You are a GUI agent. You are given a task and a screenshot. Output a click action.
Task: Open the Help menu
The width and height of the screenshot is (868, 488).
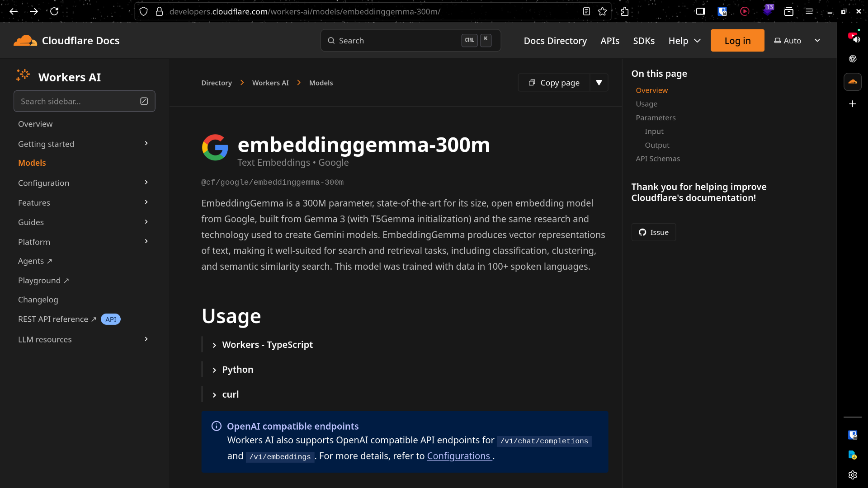(684, 41)
